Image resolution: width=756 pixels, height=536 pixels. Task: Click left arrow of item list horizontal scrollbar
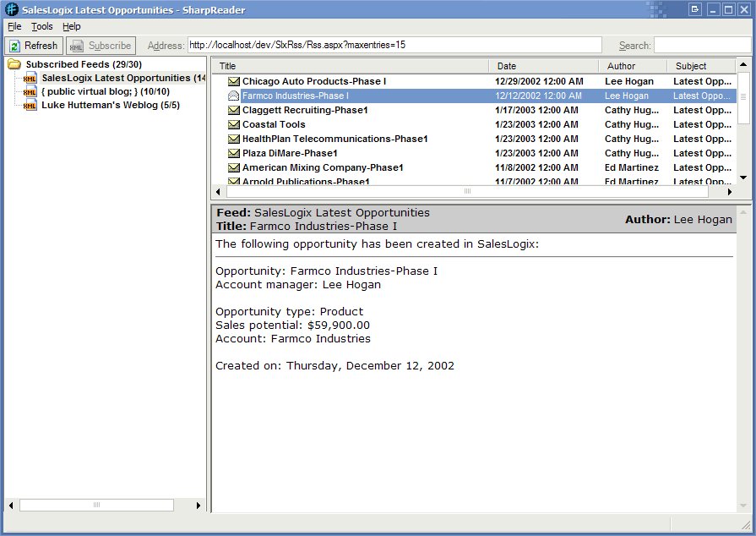coord(218,192)
